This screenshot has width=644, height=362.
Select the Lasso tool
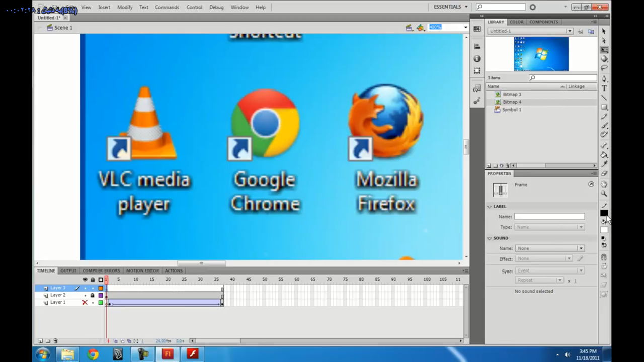click(604, 67)
